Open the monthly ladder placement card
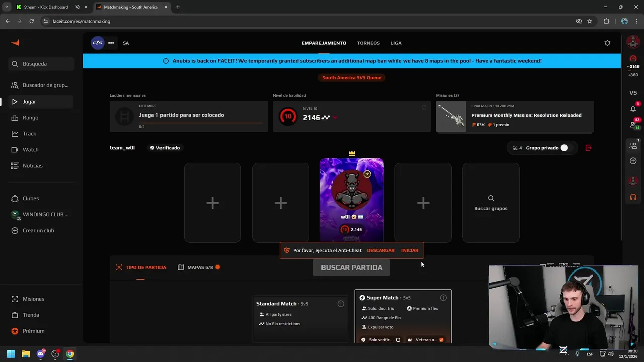 click(x=189, y=116)
